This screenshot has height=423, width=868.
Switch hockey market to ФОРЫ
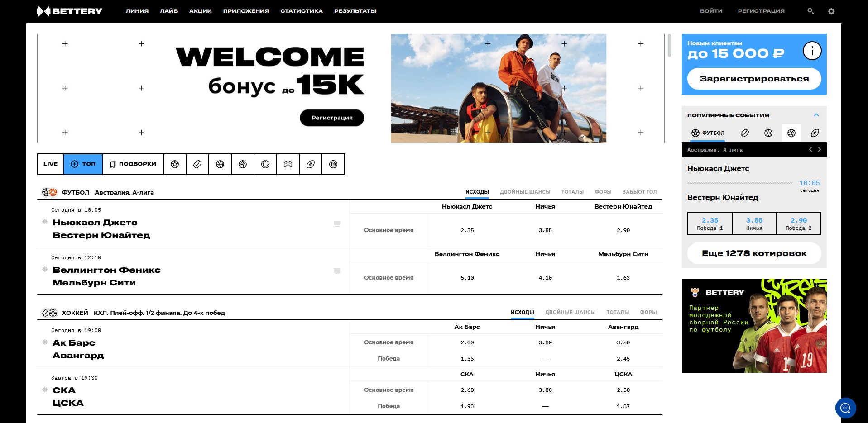coord(648,312)
